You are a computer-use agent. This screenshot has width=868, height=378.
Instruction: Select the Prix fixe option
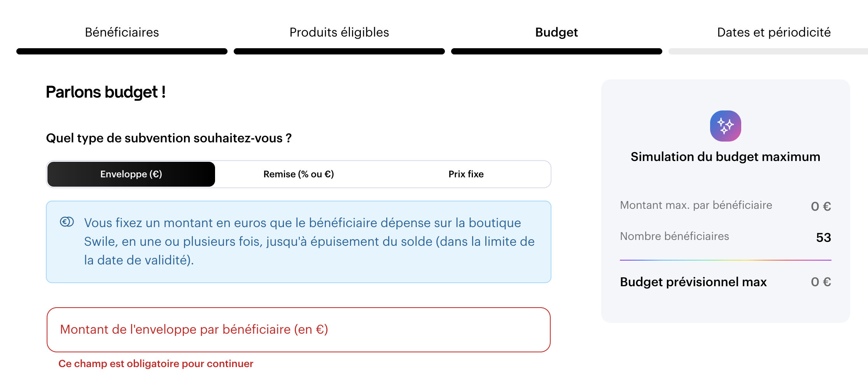pyautogui.click(x=466, y=174)
